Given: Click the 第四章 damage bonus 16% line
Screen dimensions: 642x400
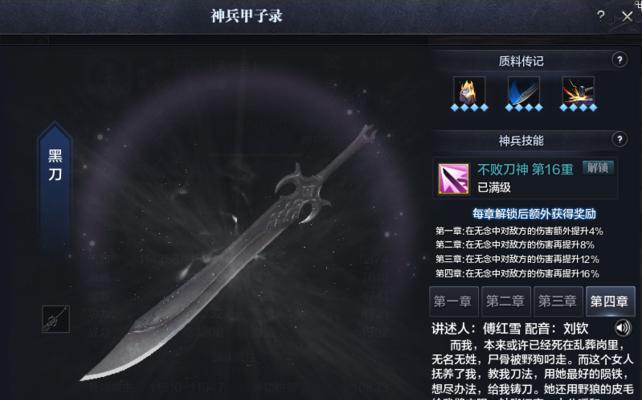Looking at the screenshot, I should tap(517, 273).
